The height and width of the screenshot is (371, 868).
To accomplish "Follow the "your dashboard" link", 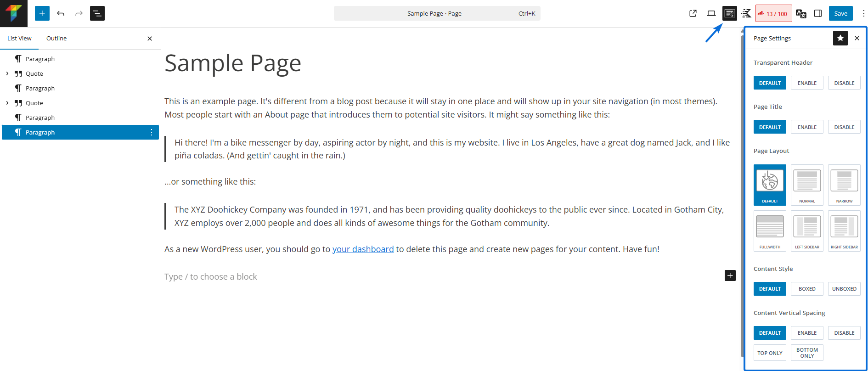I will pos(363,249).
